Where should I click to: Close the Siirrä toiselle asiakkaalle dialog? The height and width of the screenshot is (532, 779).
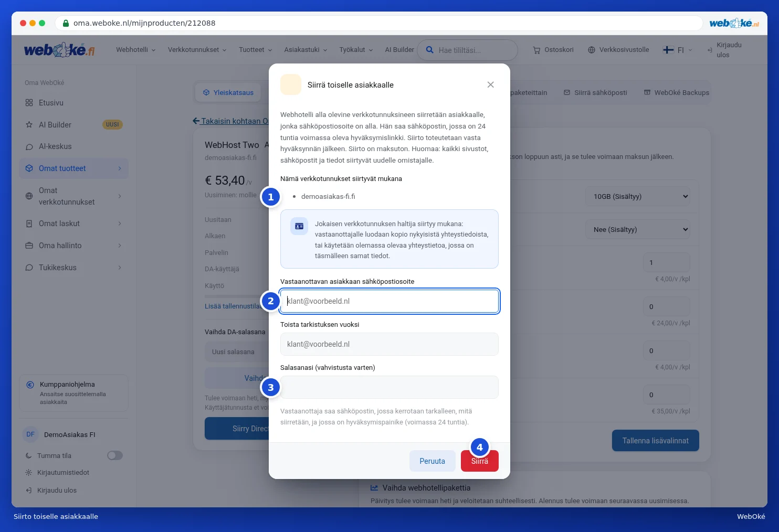490,84
